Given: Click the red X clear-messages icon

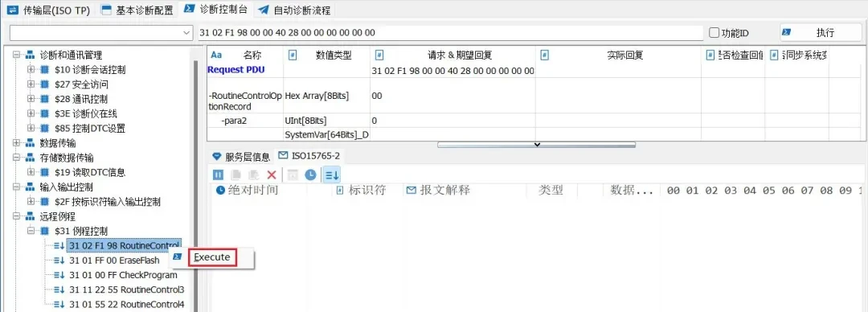Looking at the screenshot, I should coord(272,175).
